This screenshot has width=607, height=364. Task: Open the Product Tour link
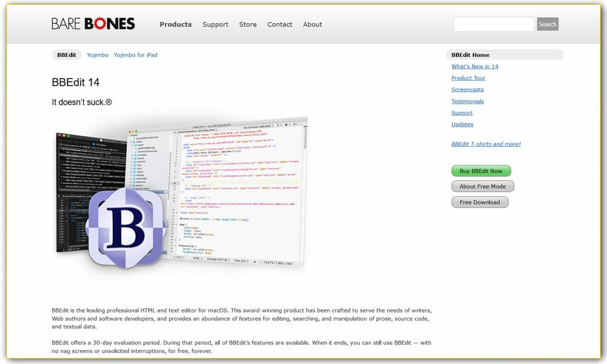pos(468,78)
